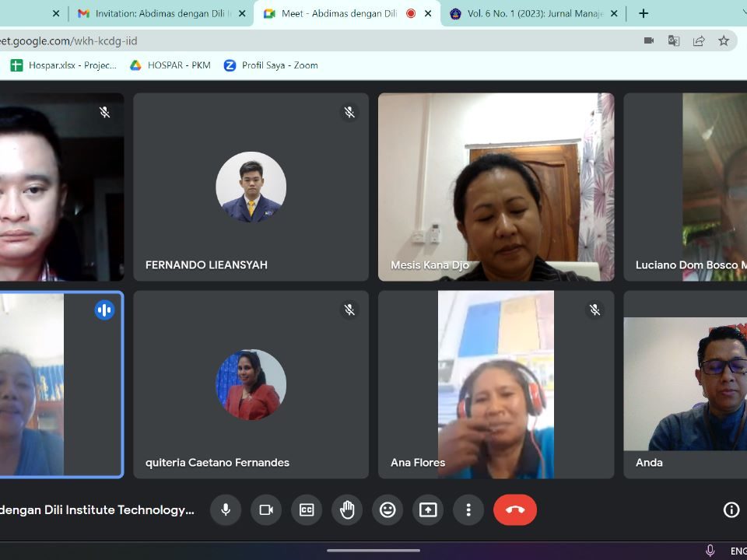Click the share page icon
Viewport: 747px width, 560px height.
[x=699, y=40]
